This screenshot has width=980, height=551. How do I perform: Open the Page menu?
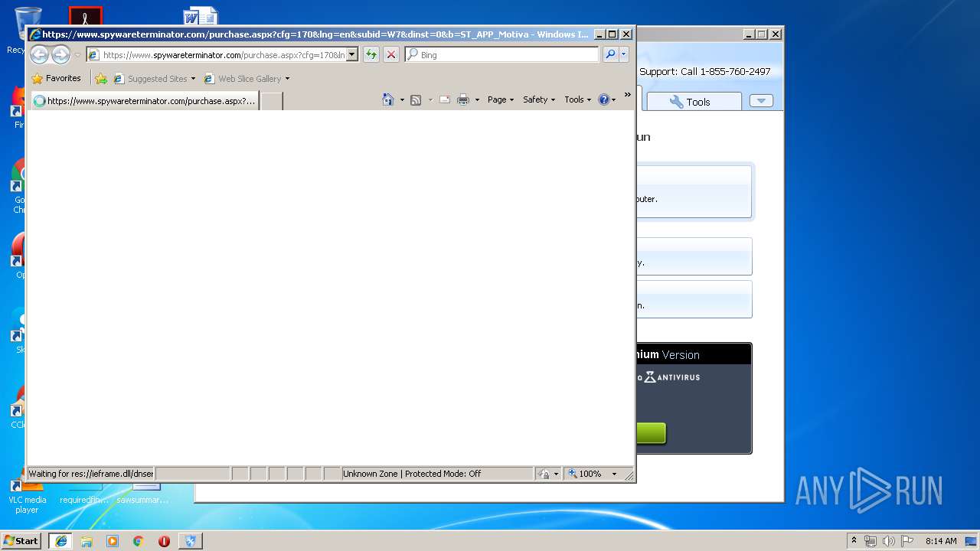(x=501, y=99)
